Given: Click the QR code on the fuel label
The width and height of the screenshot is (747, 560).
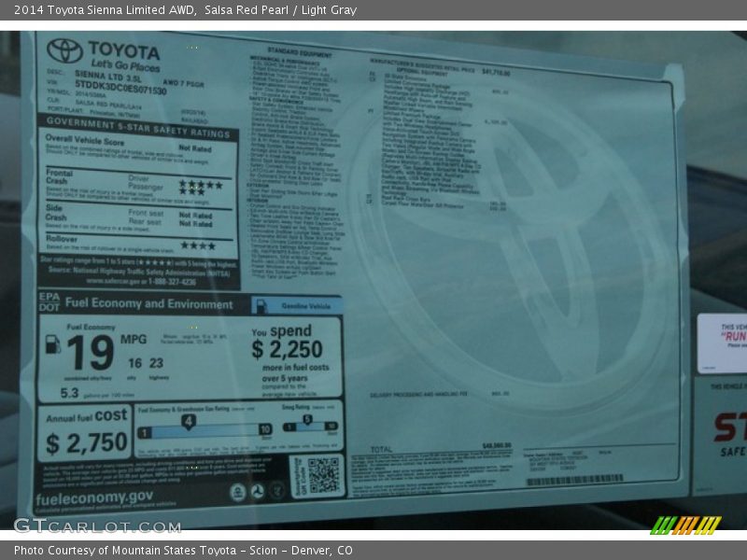Looking at the screenshot, I should (323, 475).
